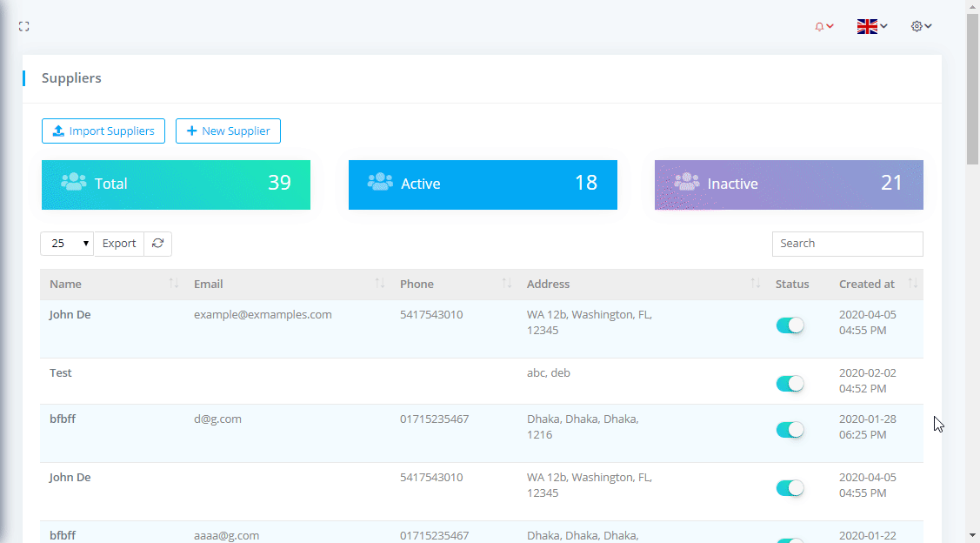Screen dimensions: 980x543
Task: Open the notifications bell
Action: pos(823,27)
